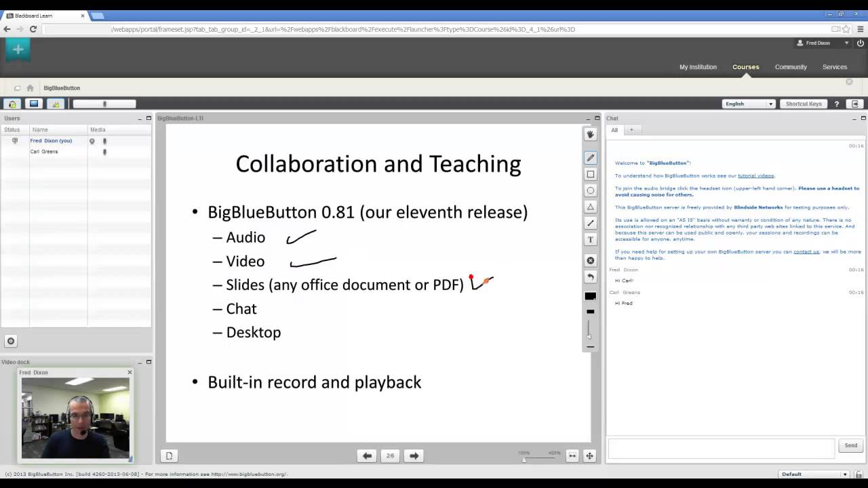Click Fred Dixon's webcam icon in Media column
The height and width of the screenshot is (488, 868).
coord(92,141)
